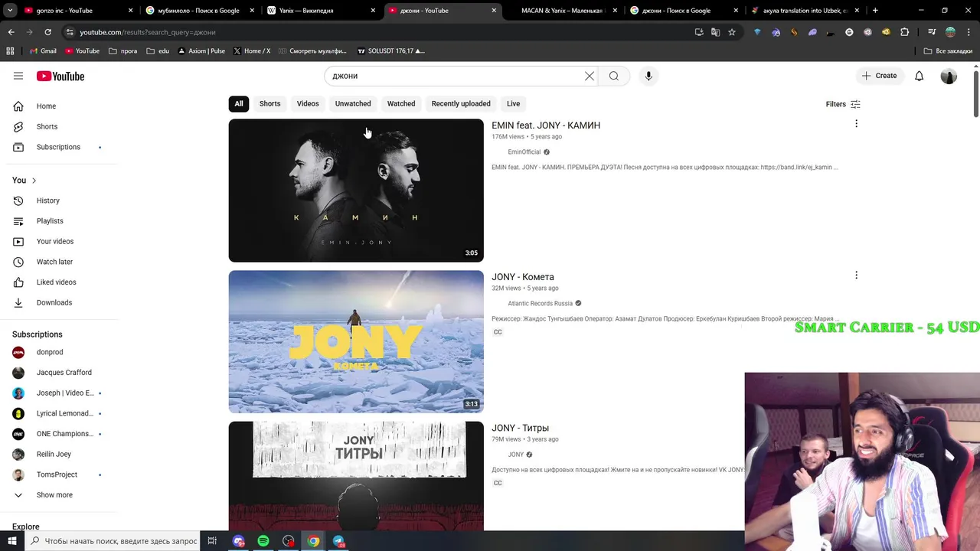Open the EminOfficial channel
Image resolution: width=980 pixels, height=551 pixels.
(524, 152)
